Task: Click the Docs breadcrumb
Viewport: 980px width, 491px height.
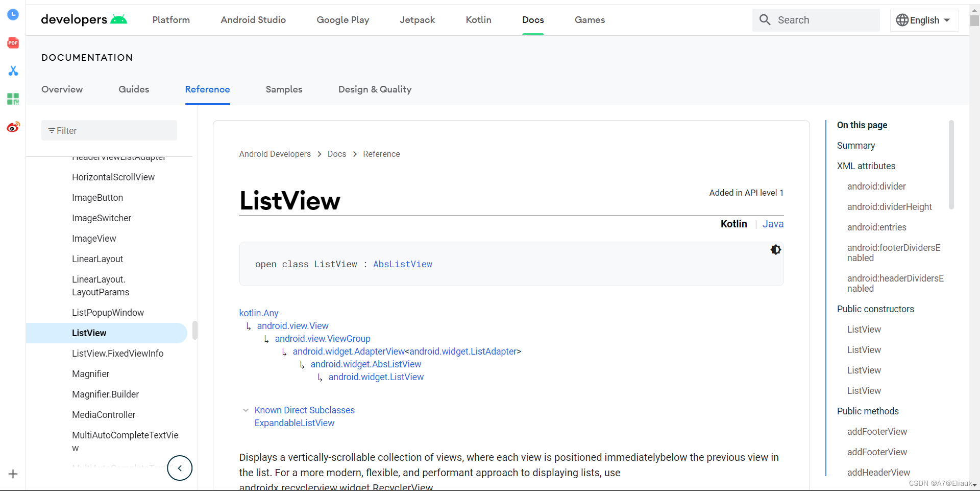Action: [337, 154]
